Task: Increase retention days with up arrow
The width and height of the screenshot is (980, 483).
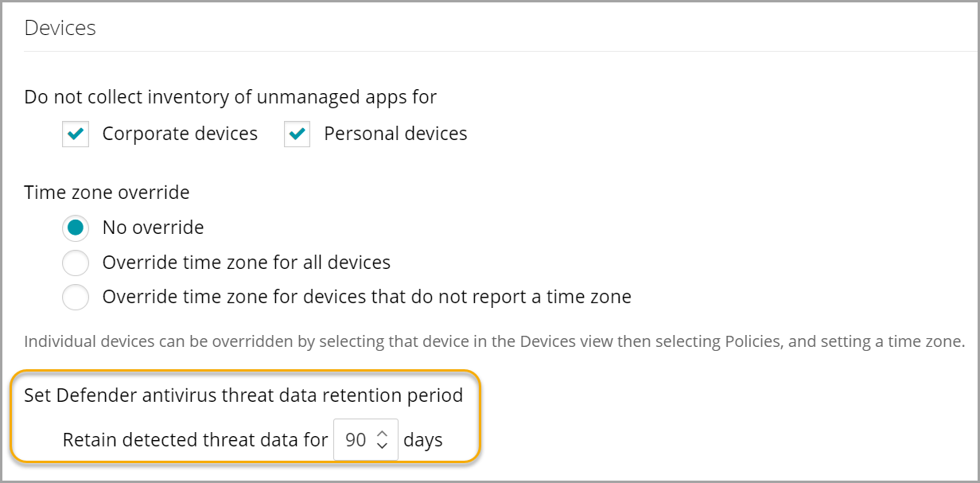Action: pyautogui.click(x=382, y=434)
